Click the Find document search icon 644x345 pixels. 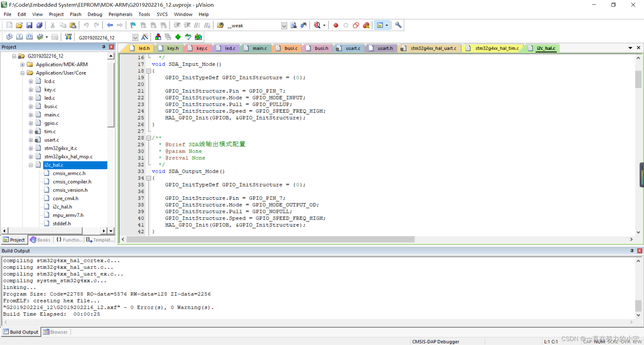tap(293, 25)
